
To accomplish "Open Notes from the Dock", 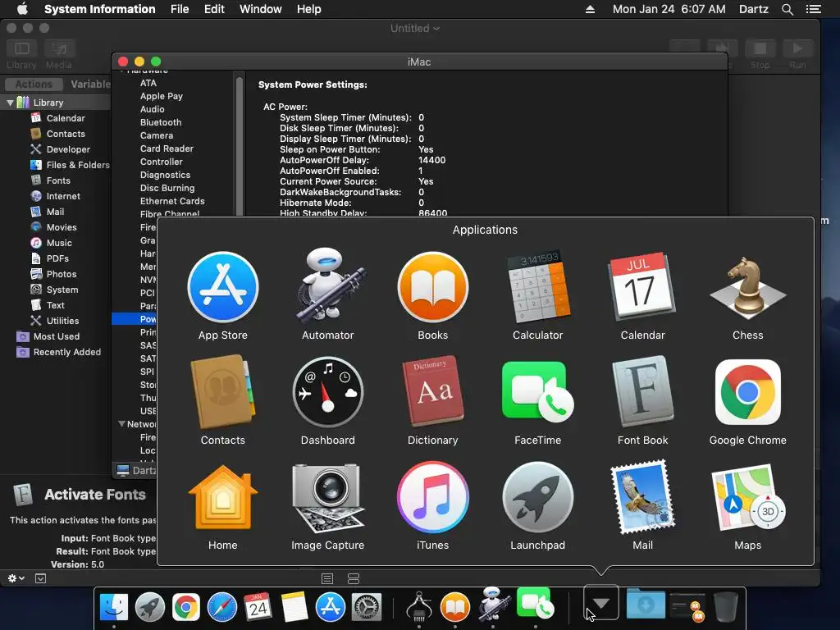I will [294, 607].
